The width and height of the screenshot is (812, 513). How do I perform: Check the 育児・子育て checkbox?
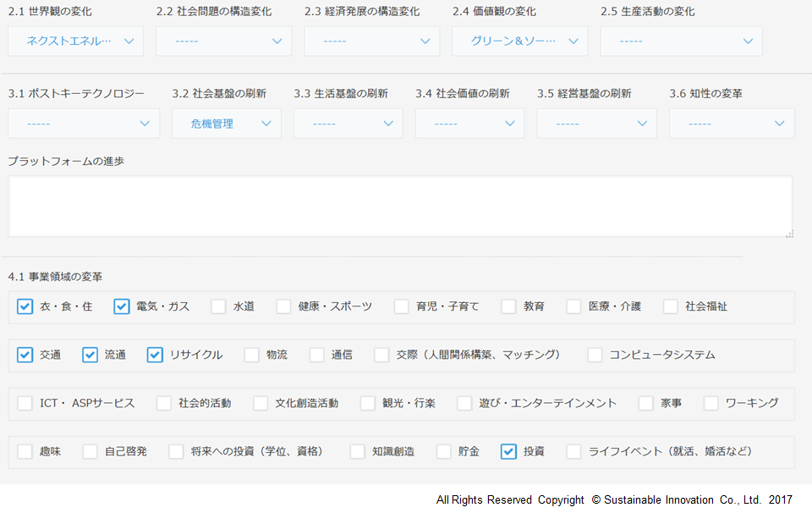coord(402,306)
